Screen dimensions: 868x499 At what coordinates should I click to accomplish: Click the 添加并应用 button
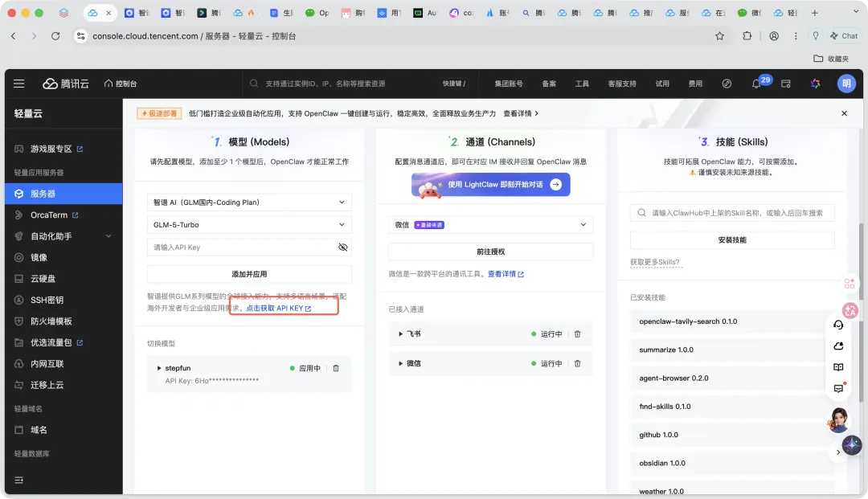click(x=249, y=274)
